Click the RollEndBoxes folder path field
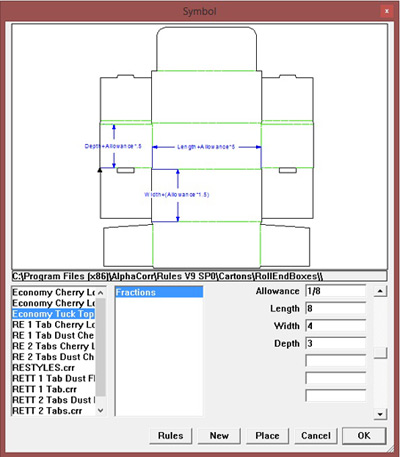This screenshot has height=457, width=400. 199,276
